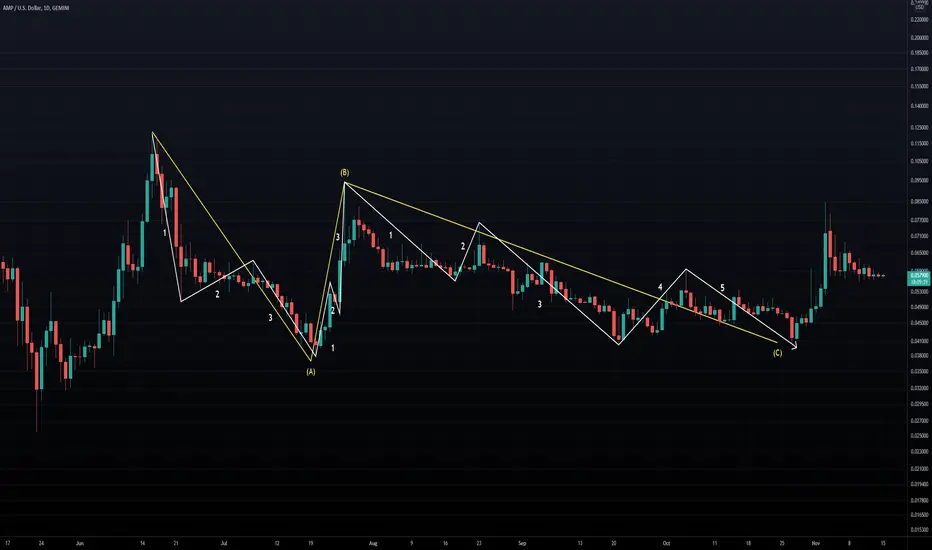This screenshot has width=932, height=550.
Task: Click the 0.045000 price axis label
Action: pos(920,323)
